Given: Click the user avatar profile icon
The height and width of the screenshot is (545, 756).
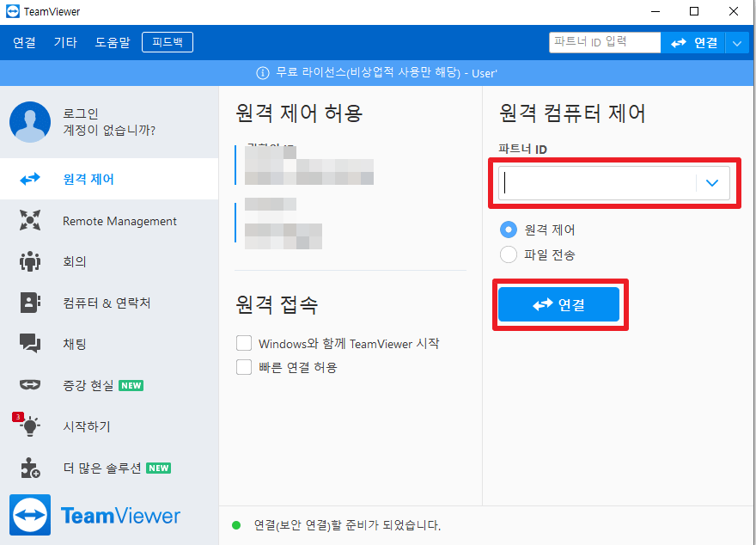Looking at the screenshot, I should (30, 122).
